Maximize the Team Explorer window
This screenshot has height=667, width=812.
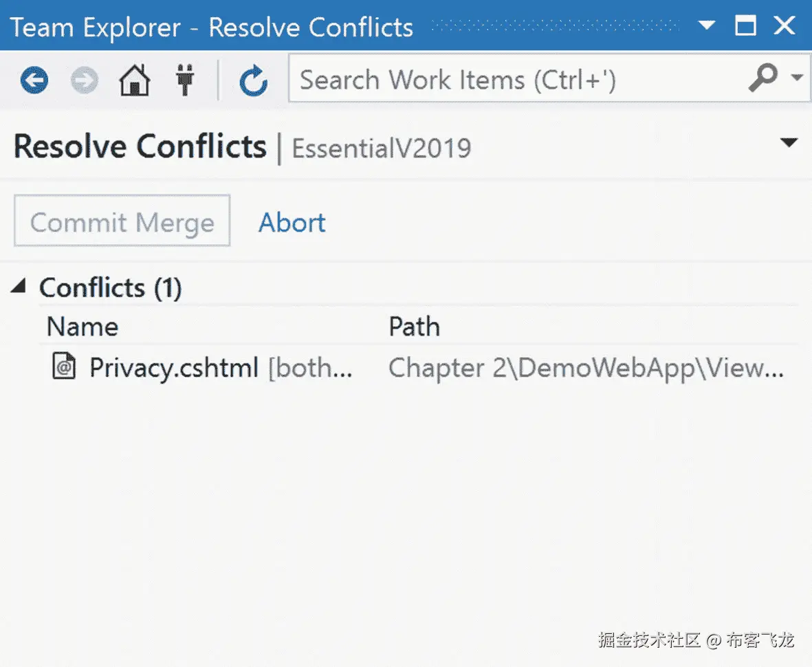[745, 27]
